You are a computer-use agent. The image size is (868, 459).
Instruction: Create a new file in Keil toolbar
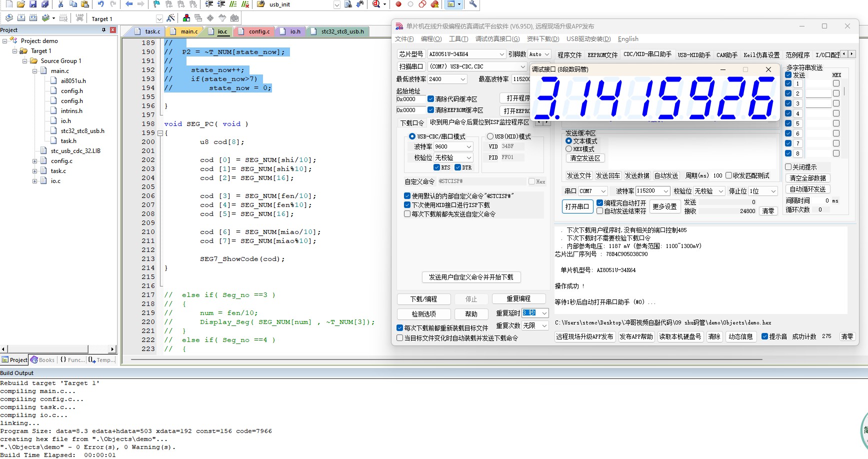(x=9, y=4)
